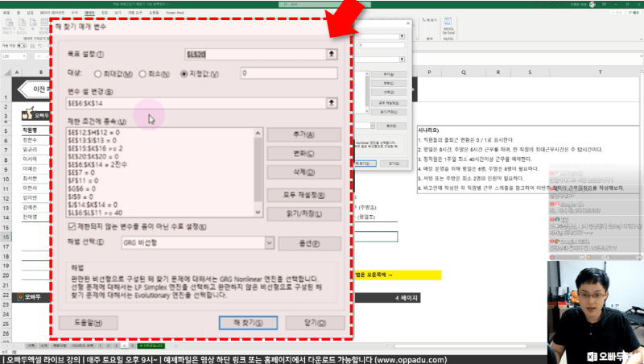
Task: Click the MySQL for Excel ribbon icon
Action: tap(448, 27)
